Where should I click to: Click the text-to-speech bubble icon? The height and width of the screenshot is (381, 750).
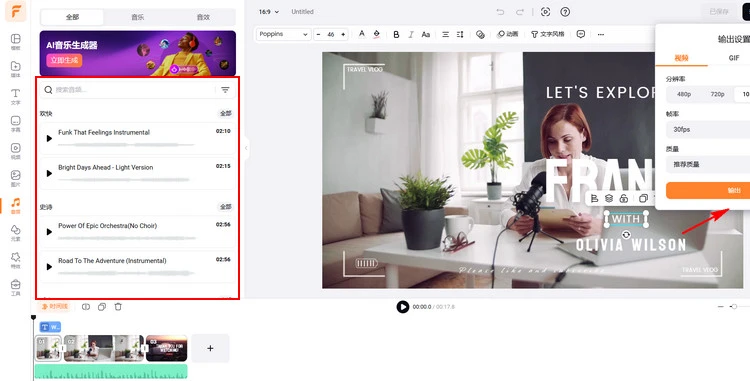581,34
